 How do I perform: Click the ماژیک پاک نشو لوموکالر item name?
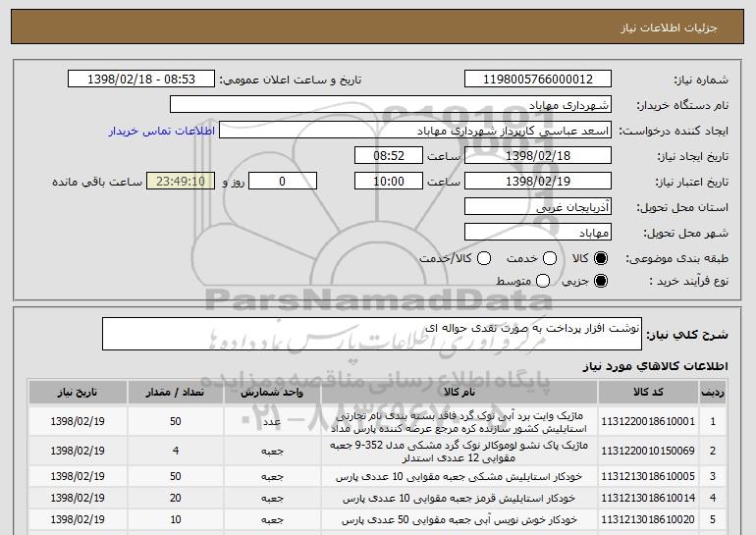tap(459, 452)
